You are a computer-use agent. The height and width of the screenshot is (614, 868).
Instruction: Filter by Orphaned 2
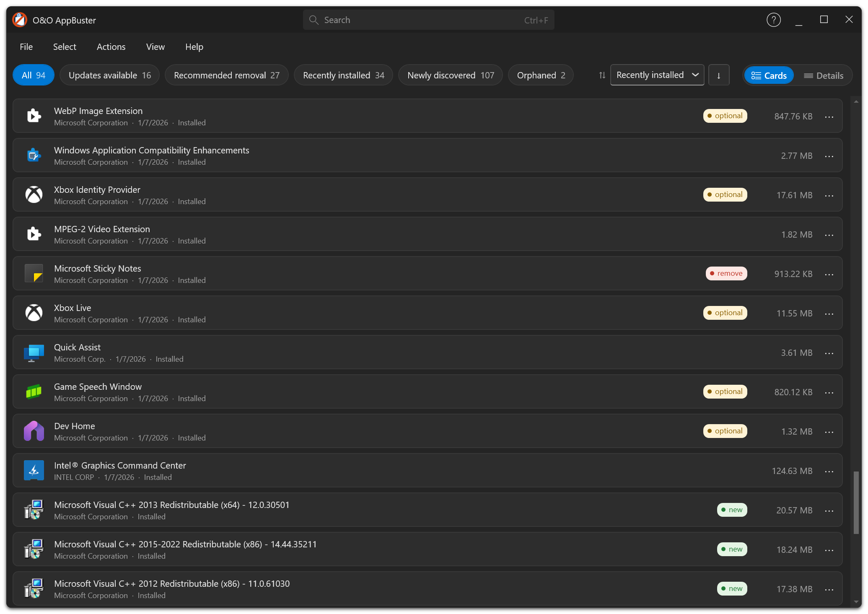541,75
